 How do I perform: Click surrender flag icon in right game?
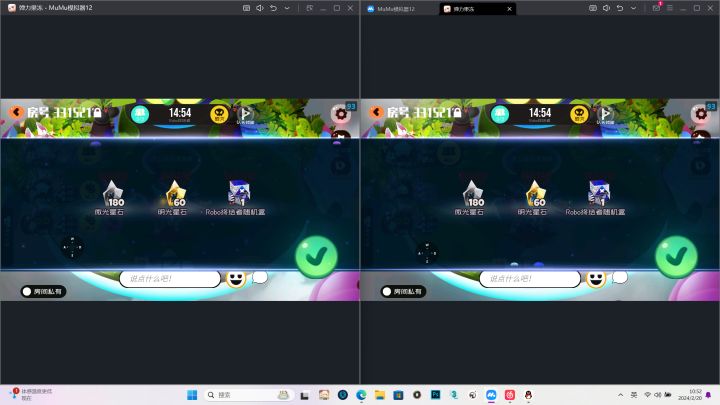point(605,114)
